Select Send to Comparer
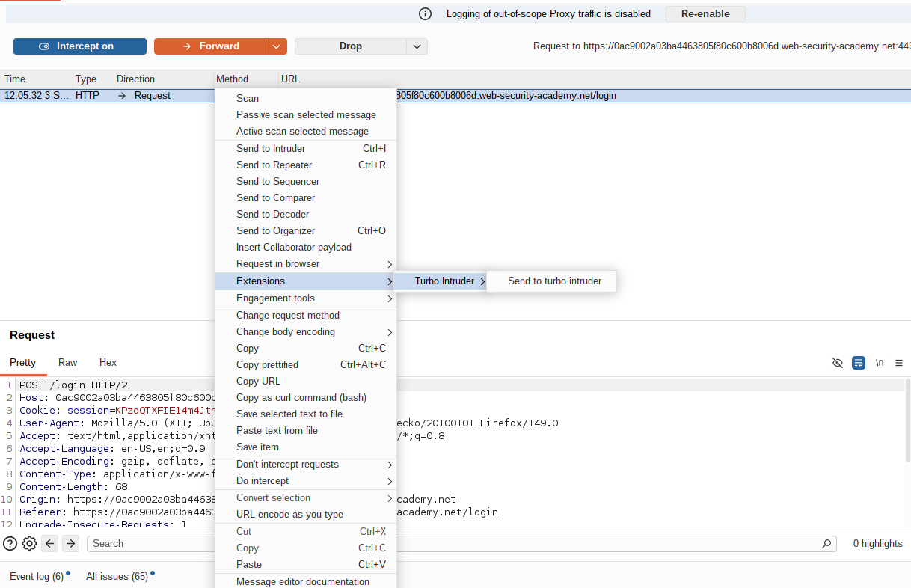This screenshot has height=588, width=911. (x=306, y=197)
